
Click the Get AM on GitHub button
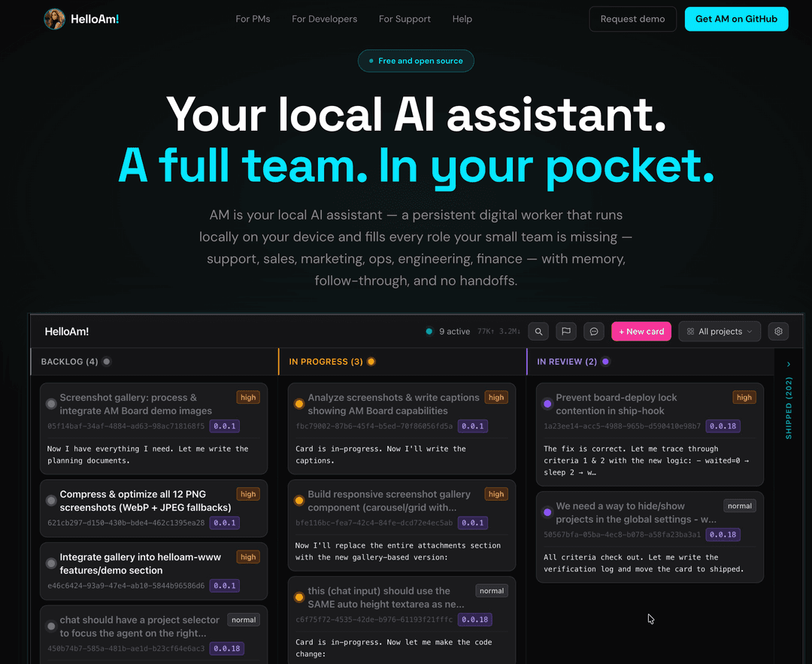pyautogui.click(x=736, y=19)
